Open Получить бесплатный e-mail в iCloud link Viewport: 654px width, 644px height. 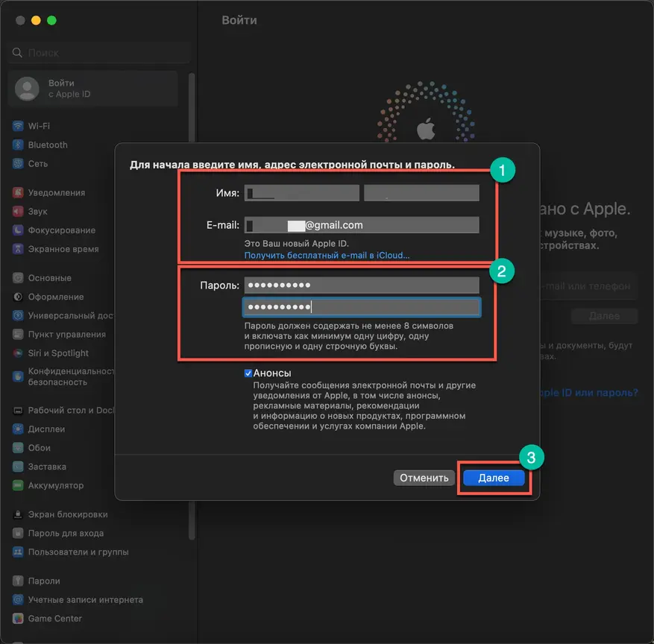(327, 255)
